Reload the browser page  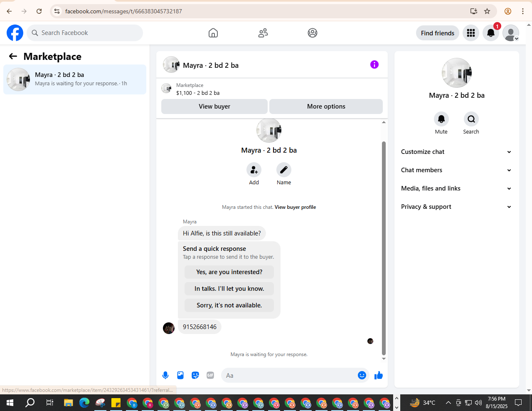point(39,11)
